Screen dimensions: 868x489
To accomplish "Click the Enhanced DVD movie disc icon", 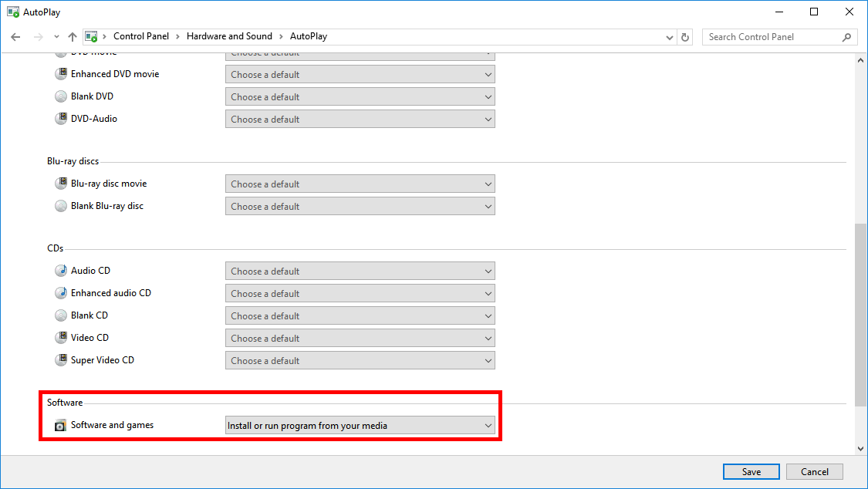I will pos(61,74).
